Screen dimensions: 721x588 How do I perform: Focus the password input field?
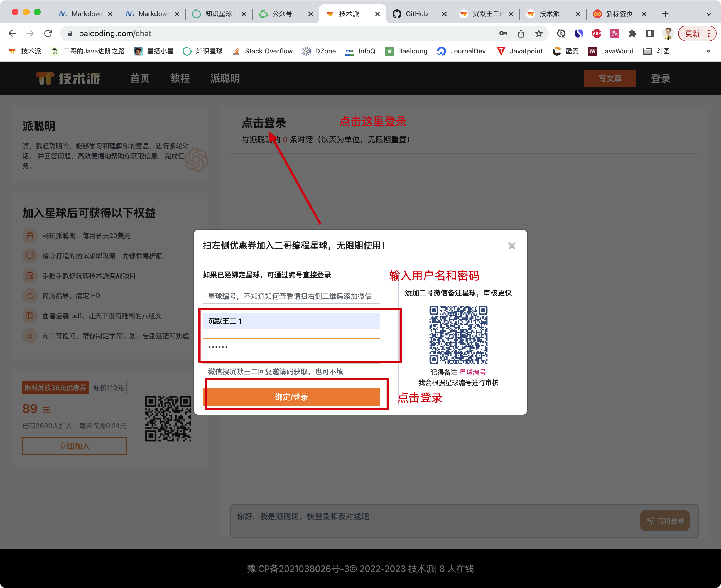[291, 346]
